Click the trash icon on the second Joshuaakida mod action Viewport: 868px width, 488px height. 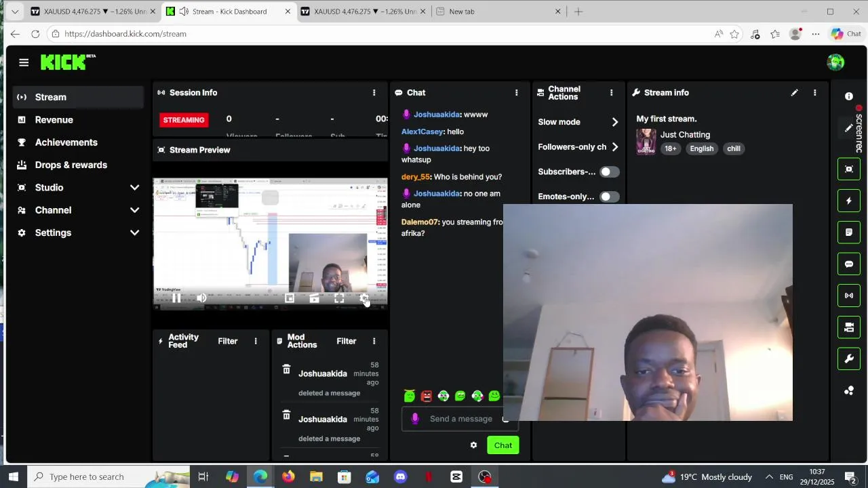[x=286, y=415]
